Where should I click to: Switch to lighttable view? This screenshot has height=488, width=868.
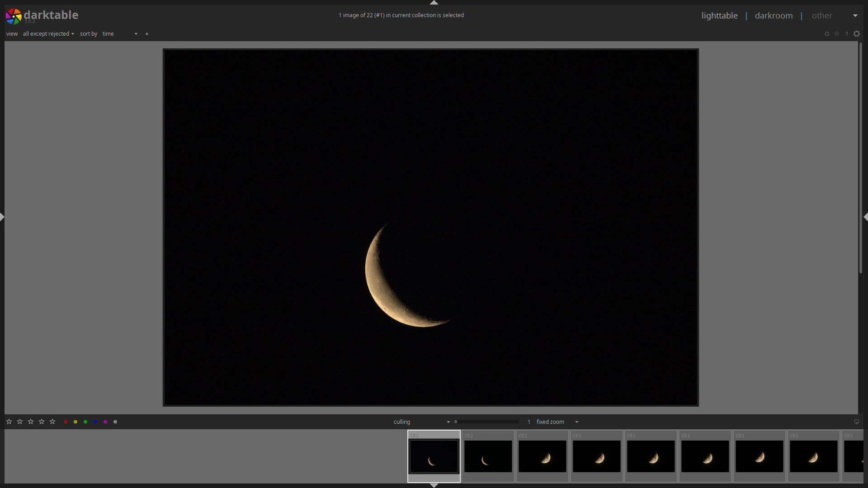719,15
